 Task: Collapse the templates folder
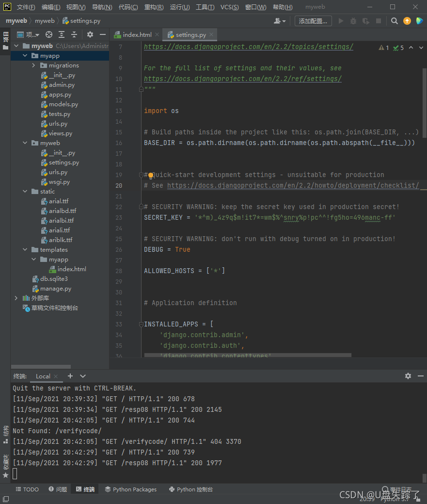click(25, 249)
